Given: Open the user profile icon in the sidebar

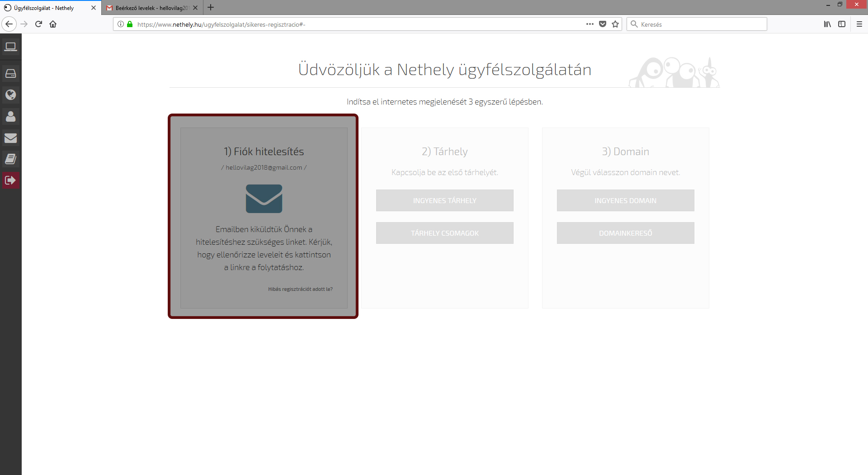Looking at the screenshot, I should point(10,116).
